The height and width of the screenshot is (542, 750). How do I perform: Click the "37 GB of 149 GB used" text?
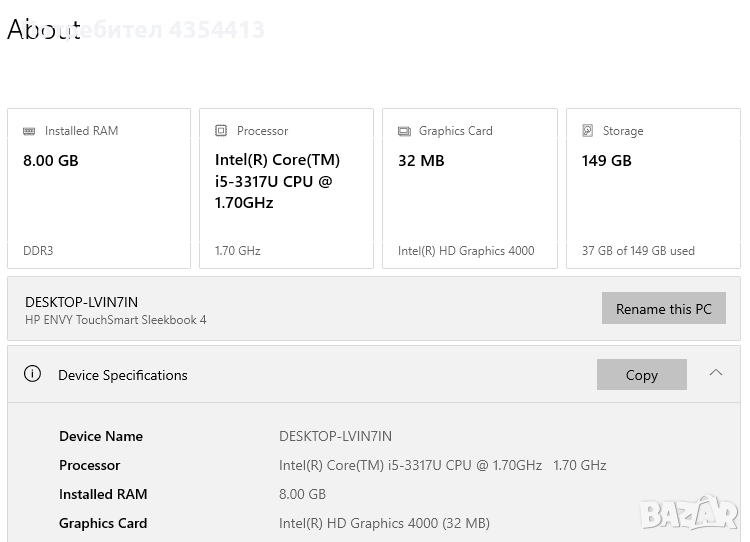tap(638, 251)
